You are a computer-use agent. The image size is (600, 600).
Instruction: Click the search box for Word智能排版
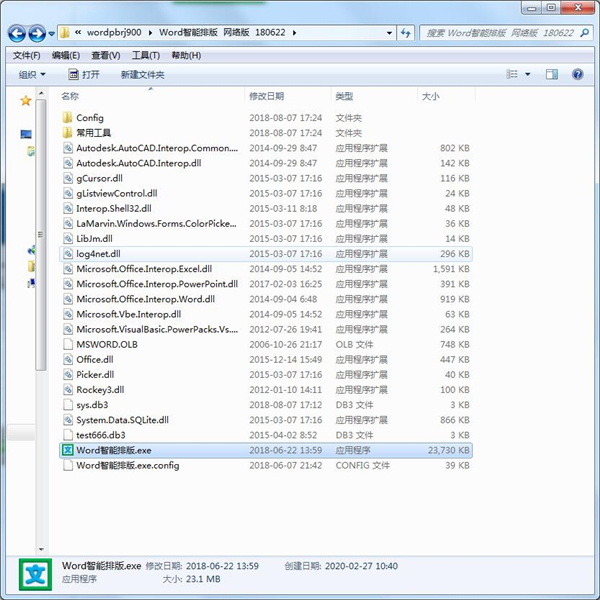tap(500, 33)
